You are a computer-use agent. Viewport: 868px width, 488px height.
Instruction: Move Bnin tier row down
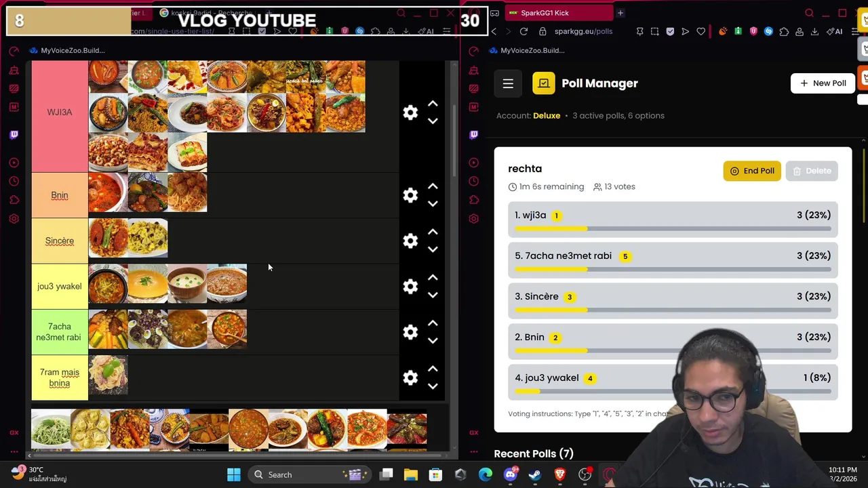pyautogui.click(x=433, y=203)
